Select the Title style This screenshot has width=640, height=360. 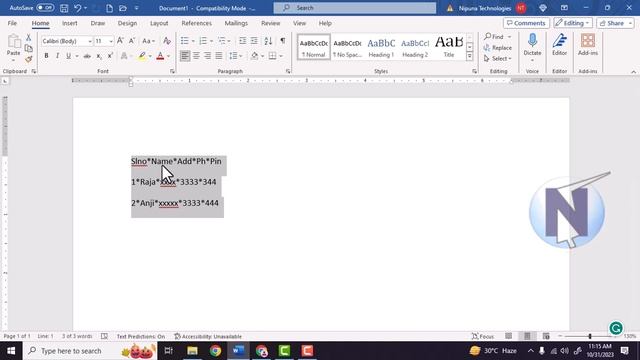[449, 47]
